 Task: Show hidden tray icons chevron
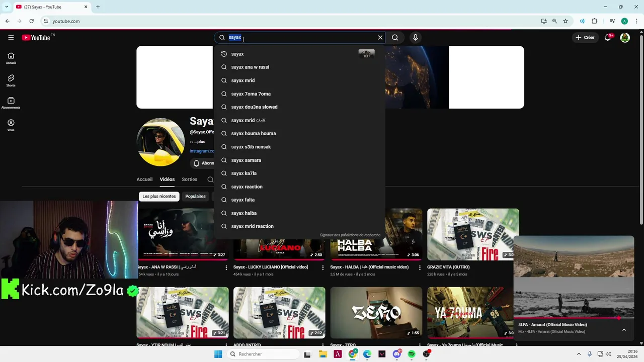coord(579,354)
